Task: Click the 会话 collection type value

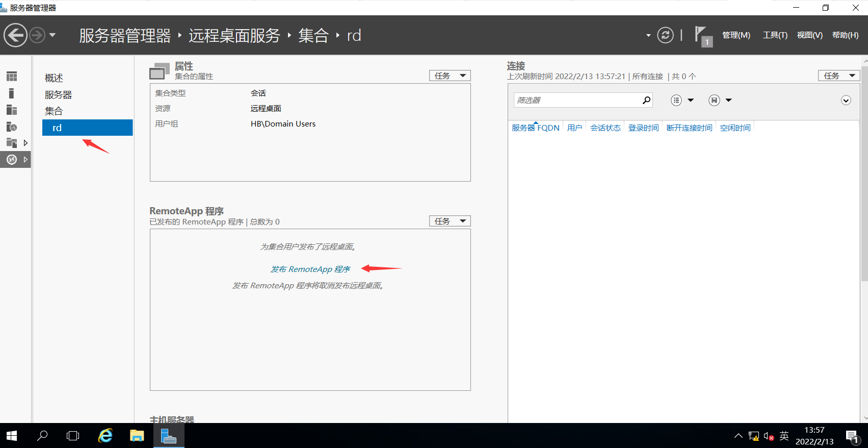Action: (258, 93)
